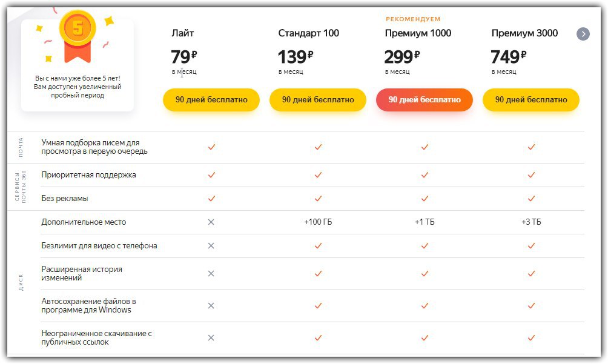Click Премиум 1000 checkmark for Безлимит для видео
Image resolution: width=608 pixels, height=364 pixels.
pyautogui.click(x=425, y=246)
